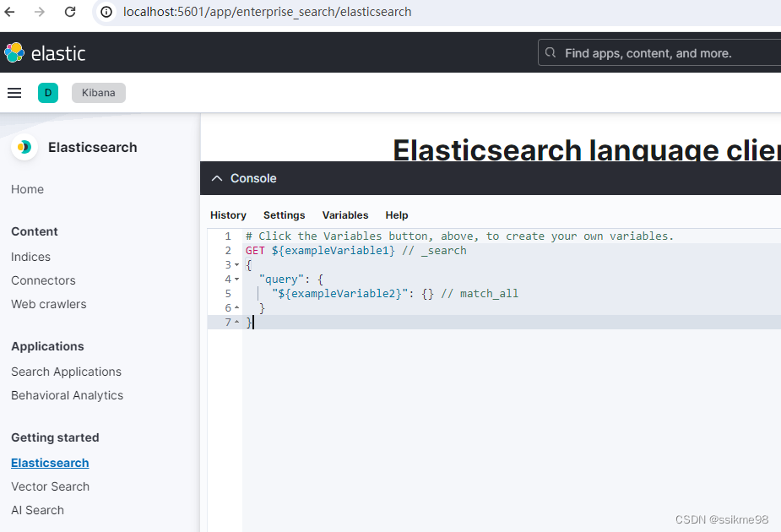Click the browser forward arrow
The image size is (781, 532).
pos(40,12)
